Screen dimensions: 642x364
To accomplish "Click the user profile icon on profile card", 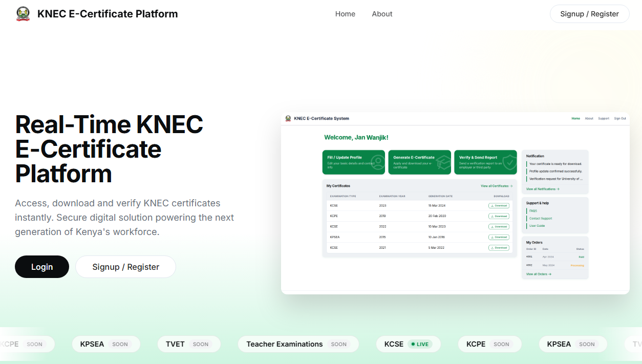I will pyautogui.click(x=378, y=163).
